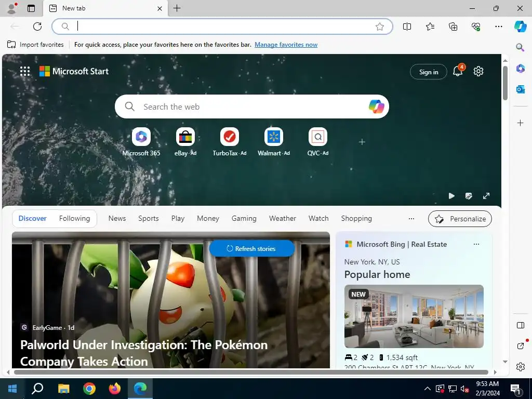Open notifications bell

coord(458,71)
